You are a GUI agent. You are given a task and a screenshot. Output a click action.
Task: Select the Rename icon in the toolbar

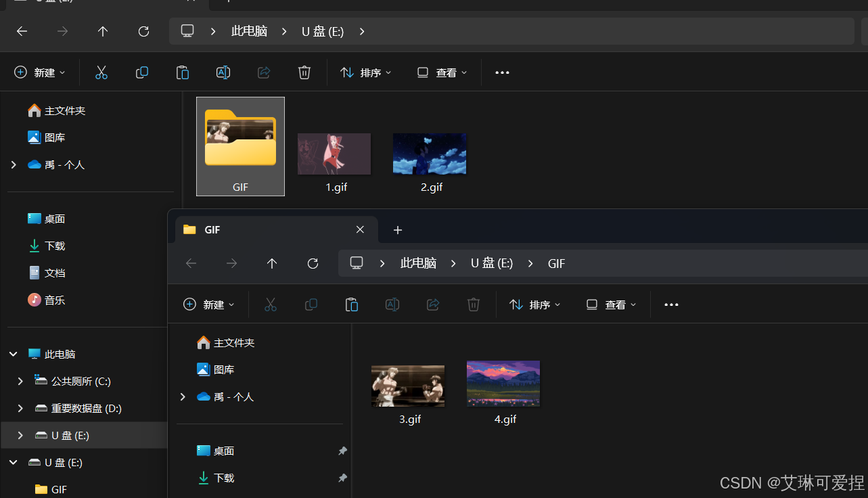[223, 72]
